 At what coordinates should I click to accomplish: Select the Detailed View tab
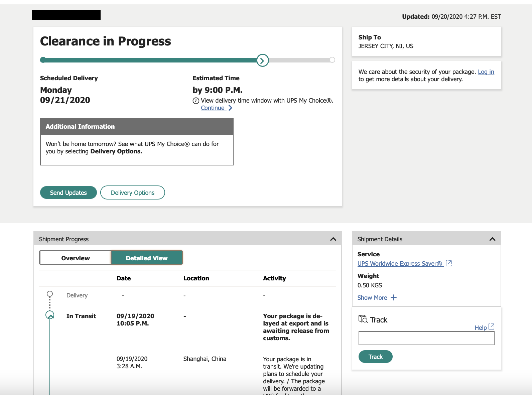pyautogui.click(x=147, y=258)
